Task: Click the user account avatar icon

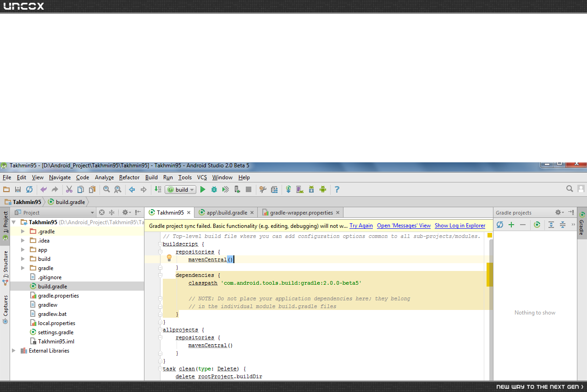Action: 581,189
